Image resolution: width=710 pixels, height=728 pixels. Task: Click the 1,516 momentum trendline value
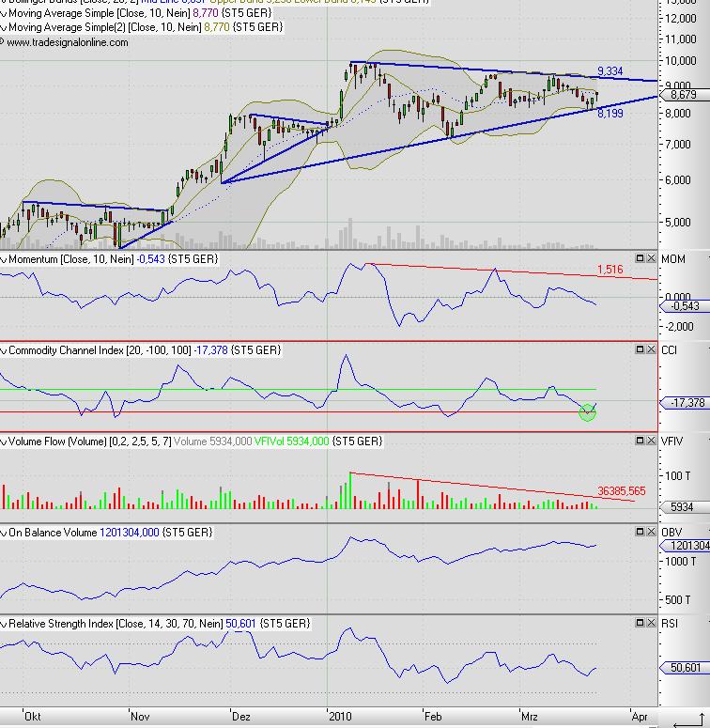(610, 270)
